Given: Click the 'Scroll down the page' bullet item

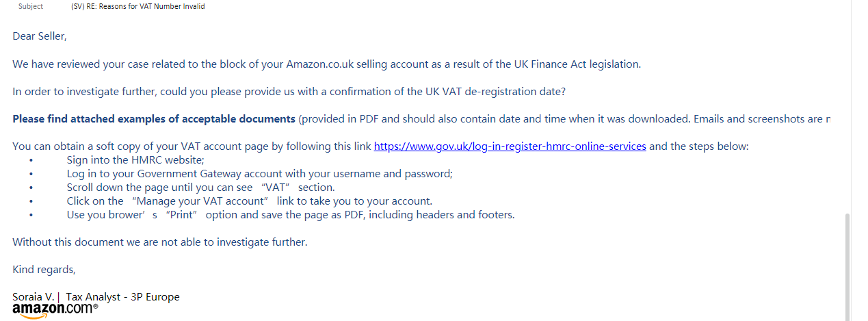Looking at the screenshot, I should [x=200, y=188].
